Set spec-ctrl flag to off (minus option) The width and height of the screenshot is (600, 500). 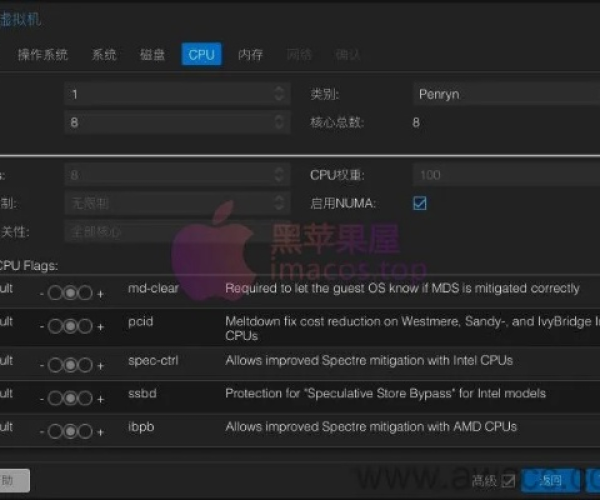click(55, 365)
